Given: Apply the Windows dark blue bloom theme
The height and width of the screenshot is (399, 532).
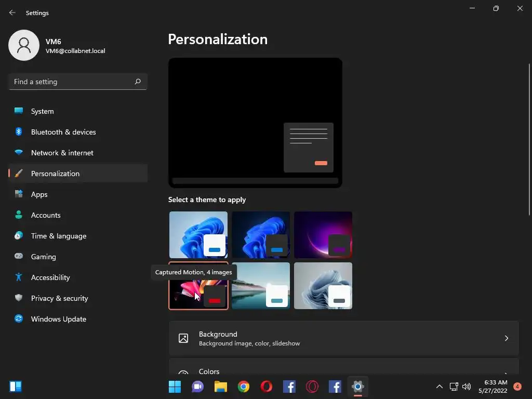Looking at the screenshot, I should 261,235.
